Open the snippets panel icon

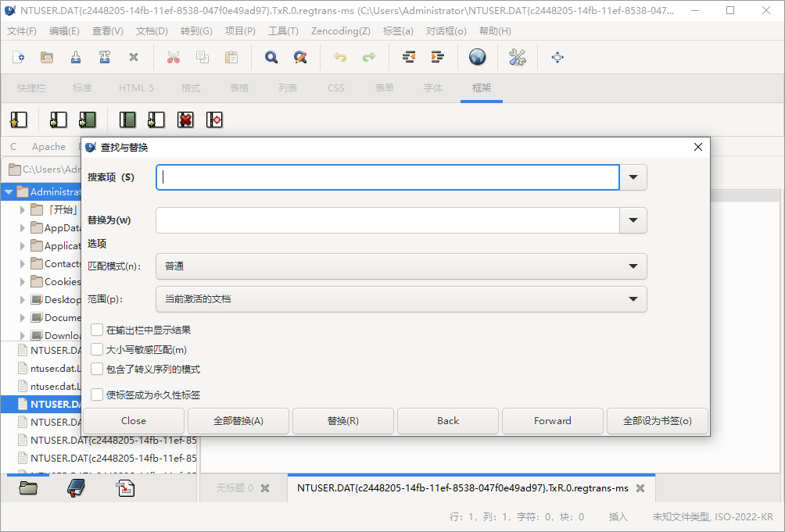[x=125, y=488]
